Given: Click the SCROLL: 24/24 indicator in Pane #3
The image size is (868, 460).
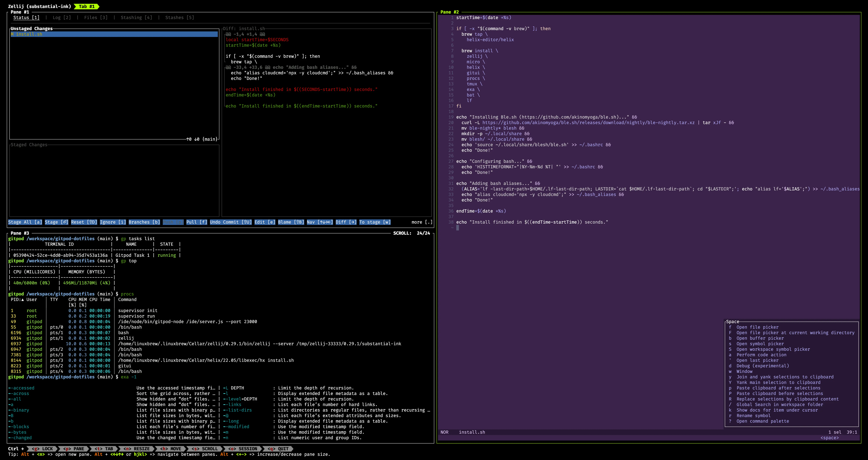Looking at the screenshot, I should [411, 233].
